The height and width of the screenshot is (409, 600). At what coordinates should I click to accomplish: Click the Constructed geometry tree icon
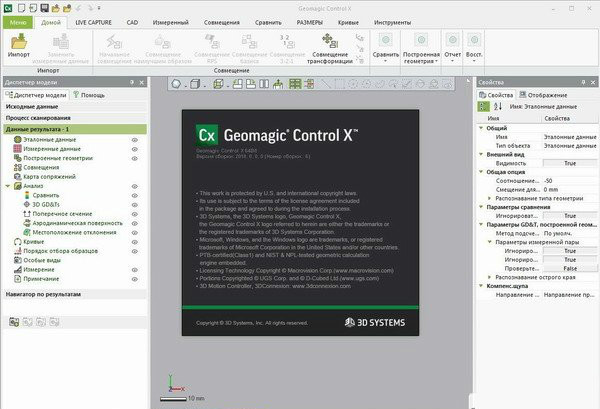[x=17, y=158]
